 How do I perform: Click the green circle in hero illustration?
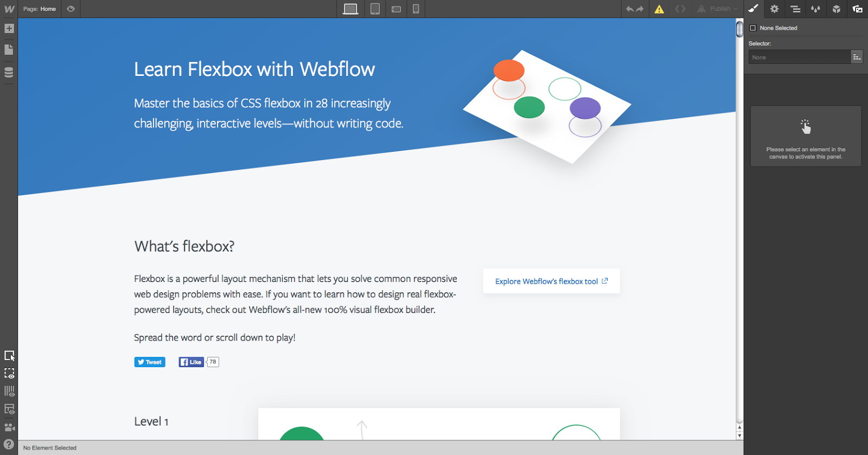tap(529, 107)
